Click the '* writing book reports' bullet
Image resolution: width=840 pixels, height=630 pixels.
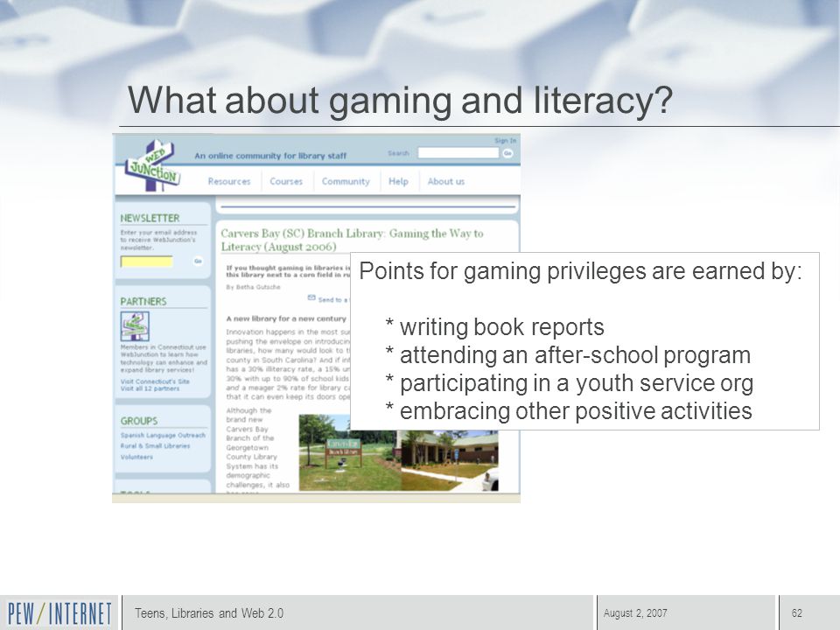coord(495,327)
